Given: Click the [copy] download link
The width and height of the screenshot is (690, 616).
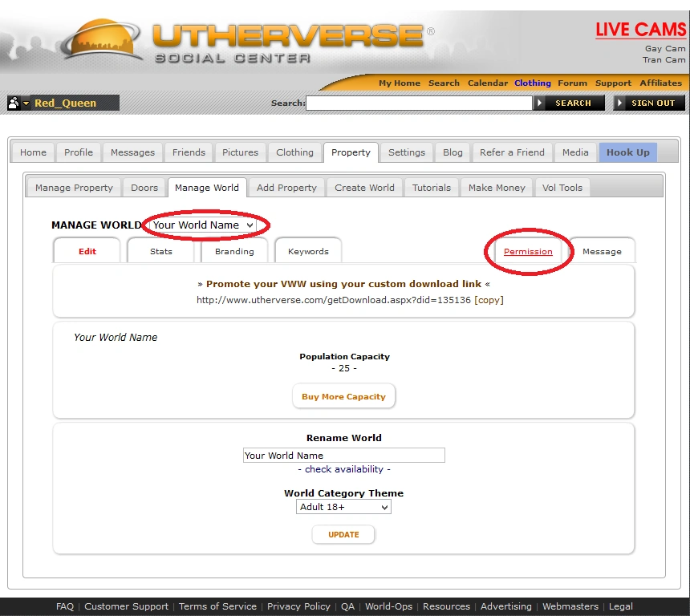Looking at the screenshot, I should (489, 300).
